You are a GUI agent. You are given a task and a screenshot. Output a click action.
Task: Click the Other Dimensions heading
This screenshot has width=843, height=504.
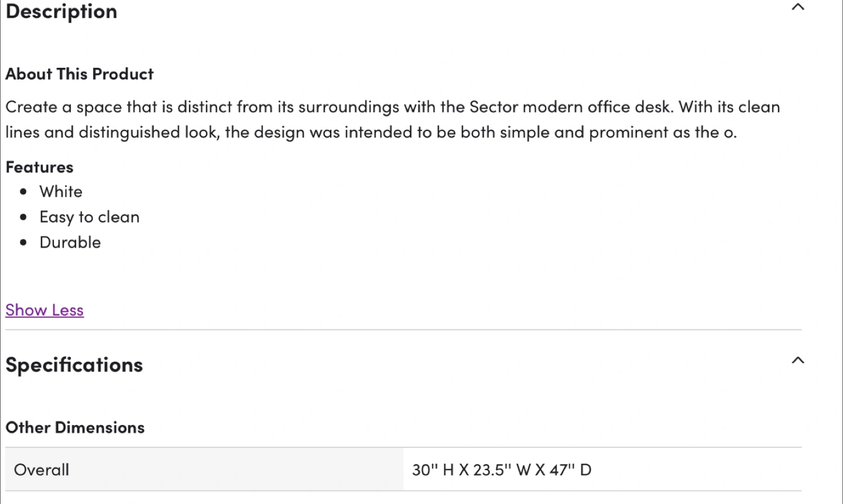click(75, 427)
